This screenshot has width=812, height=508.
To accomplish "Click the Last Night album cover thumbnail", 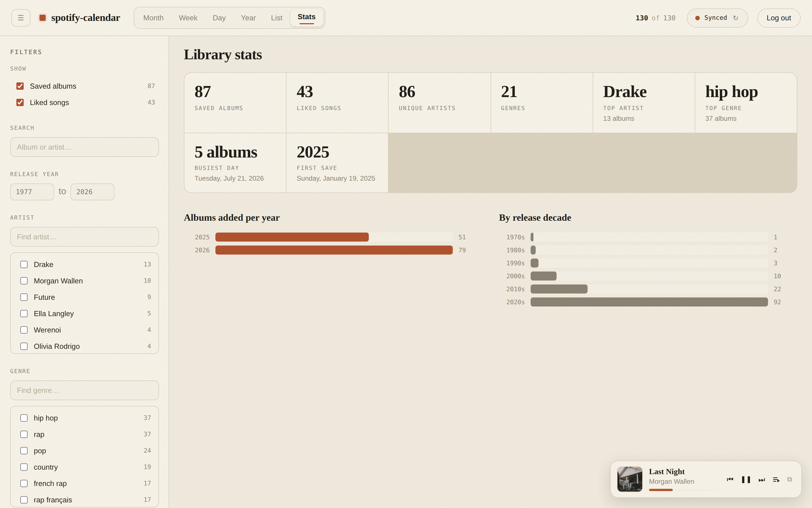I will [630, 479].
